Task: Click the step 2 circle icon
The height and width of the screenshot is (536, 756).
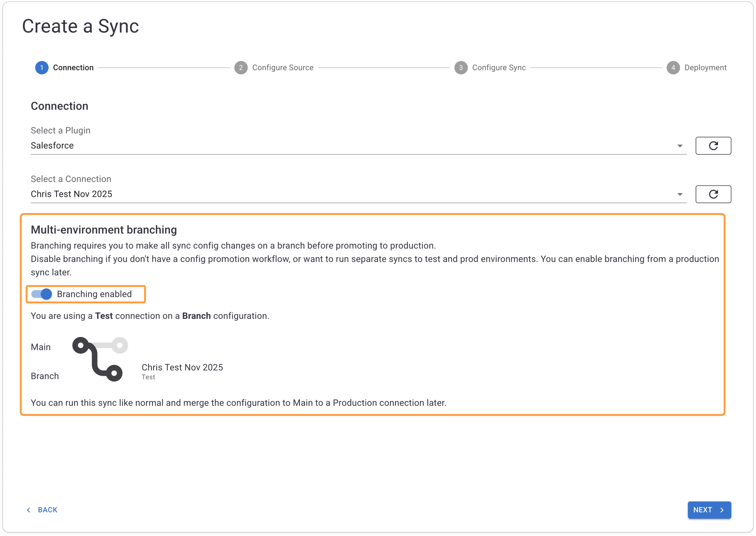Action: [x=241, y=68]
